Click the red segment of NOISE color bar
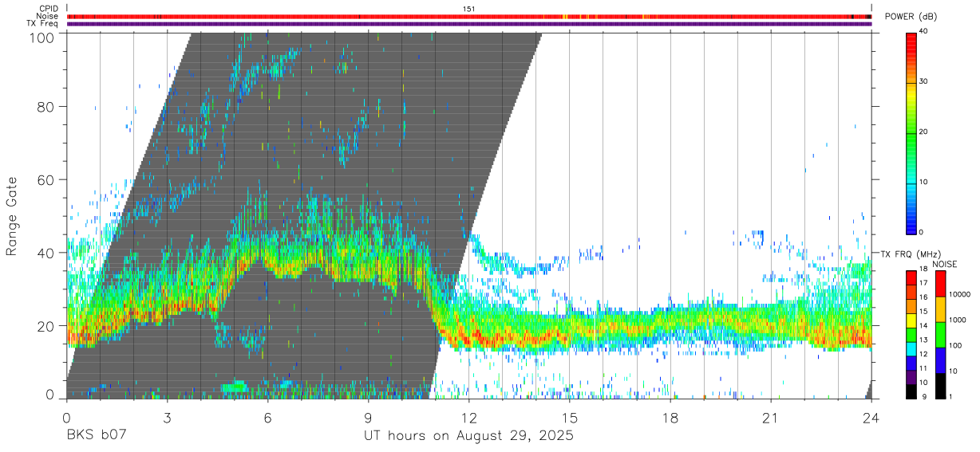 [x=940, y=284]
